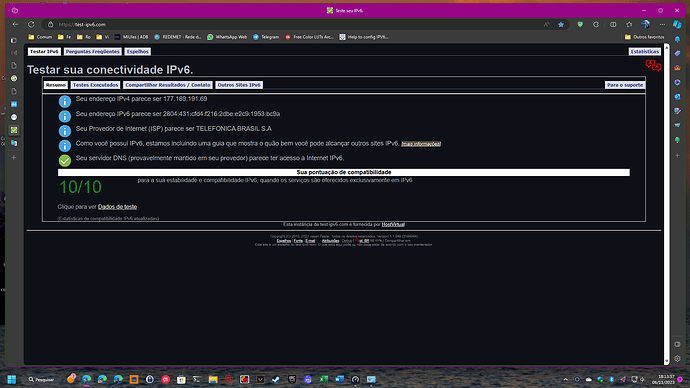This screenshot has height=388, width=690.
Task: Refresh the test-ipv6.com page
Action: (31, 25)
